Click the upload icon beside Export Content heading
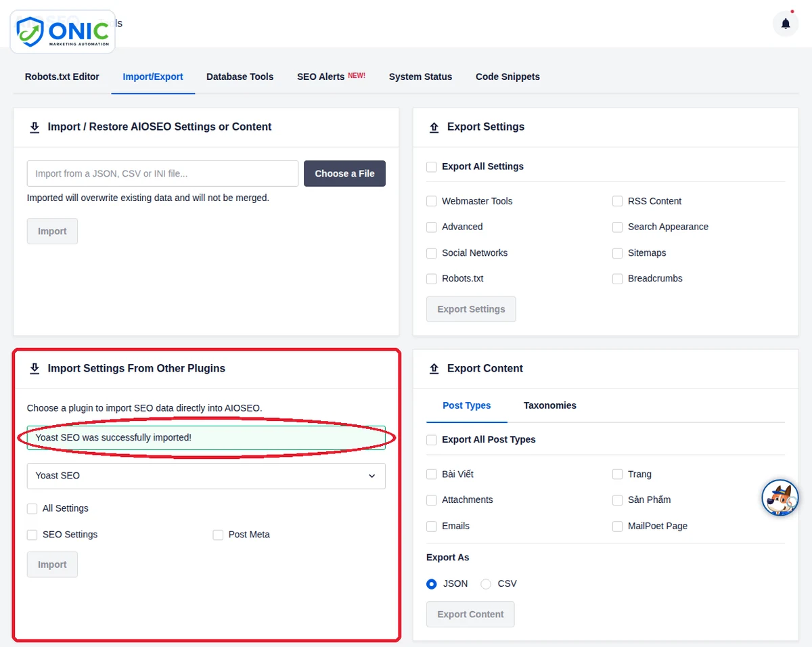The width and height of the screenshot is (812, 647). (x=434, y=369)
